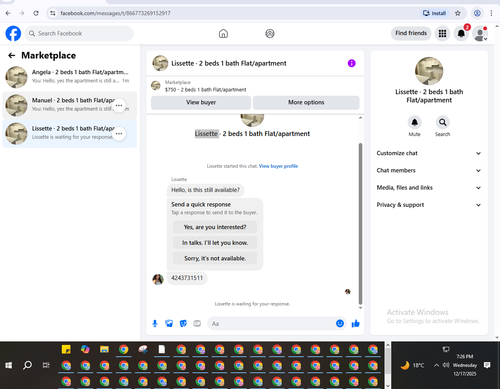The height and width of the screenshot is (389, 500).
Task: Open the View buyer profile link
Action: 278,166
